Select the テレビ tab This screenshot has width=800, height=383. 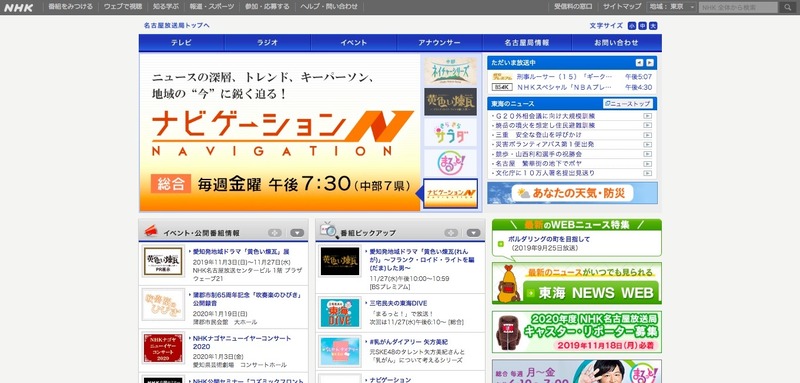(181, 43)
